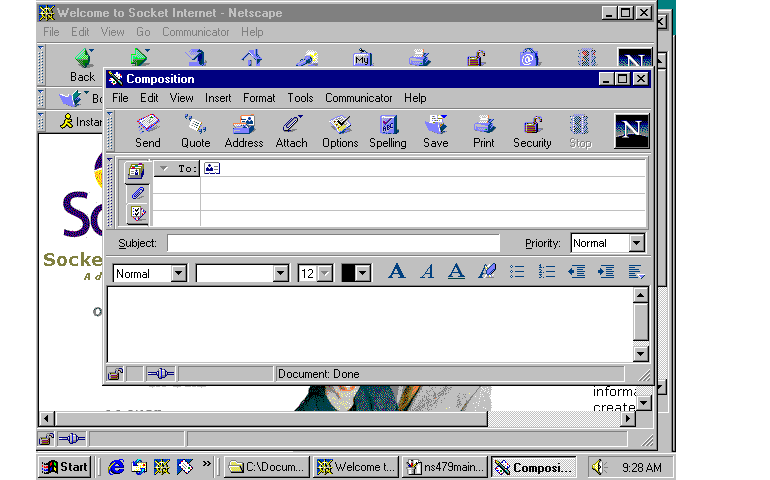Launch Internet Explorer from quick launch

(x=116, y=467)
